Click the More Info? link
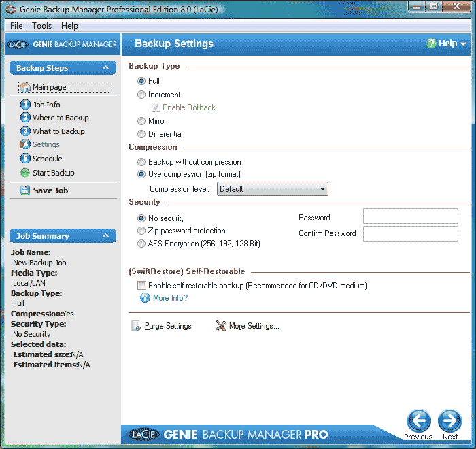This screenshot has width=476, height=449. [170, 298]
